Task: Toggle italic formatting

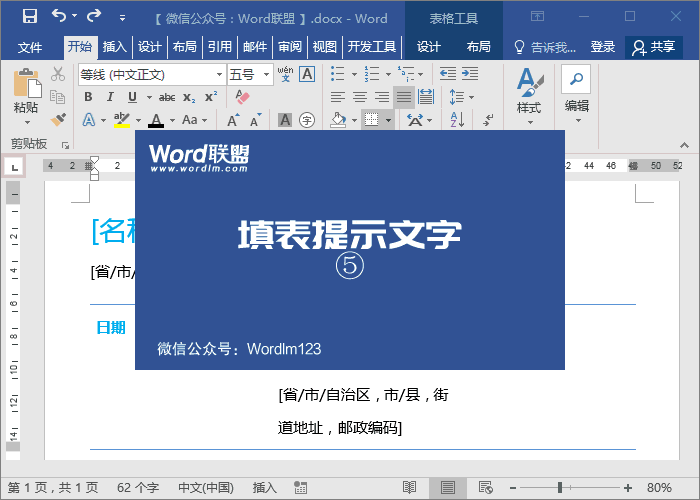Action: pyautogui.click(x=110, y=97)
